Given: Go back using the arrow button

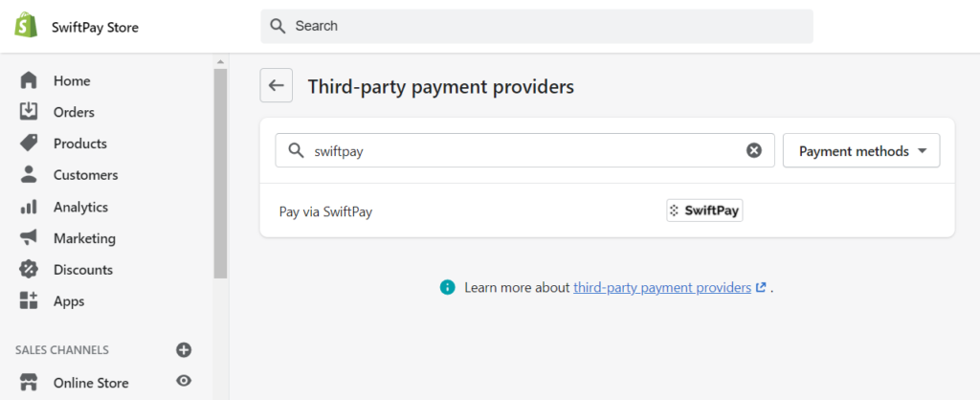Looking at the screenshot, I should tap(277, 85).
